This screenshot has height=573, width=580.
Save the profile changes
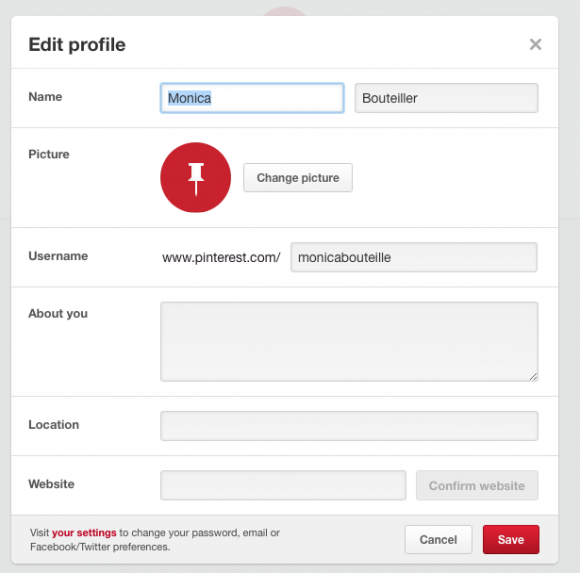click(511, 539)
